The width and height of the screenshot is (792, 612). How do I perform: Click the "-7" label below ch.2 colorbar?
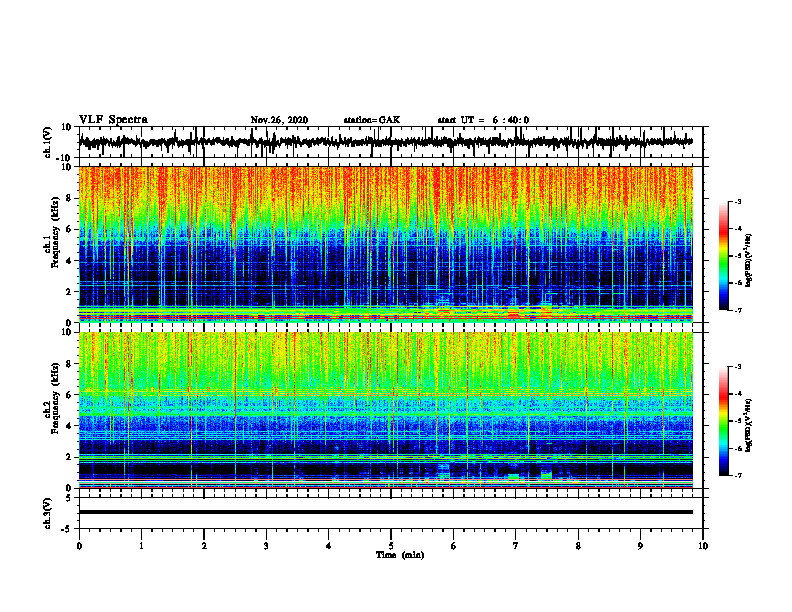pyautogui.click(x=737, y=476)
